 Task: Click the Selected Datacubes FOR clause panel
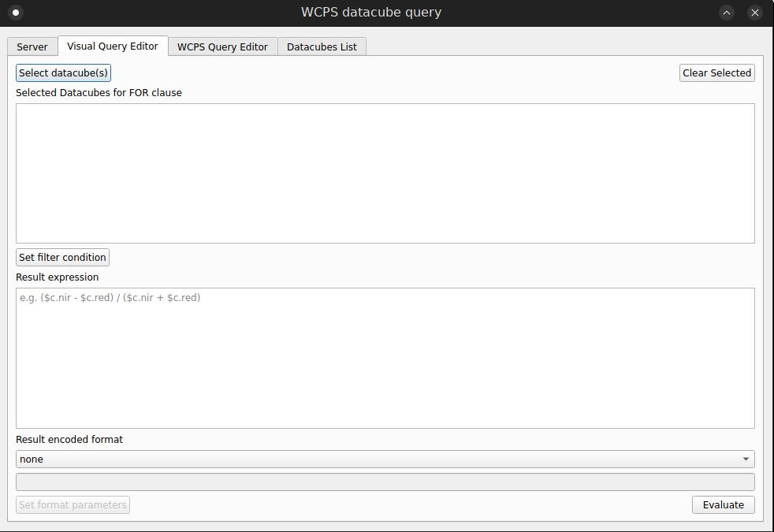tap(385, 173)
